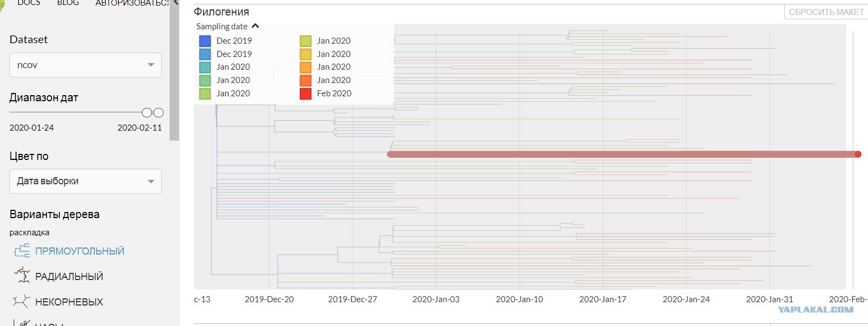The height and width of the screenshot is (326, 868).
Task: Click the 2020-02-11 end date label
Action: pyautogui.click(x=140, y=128)
